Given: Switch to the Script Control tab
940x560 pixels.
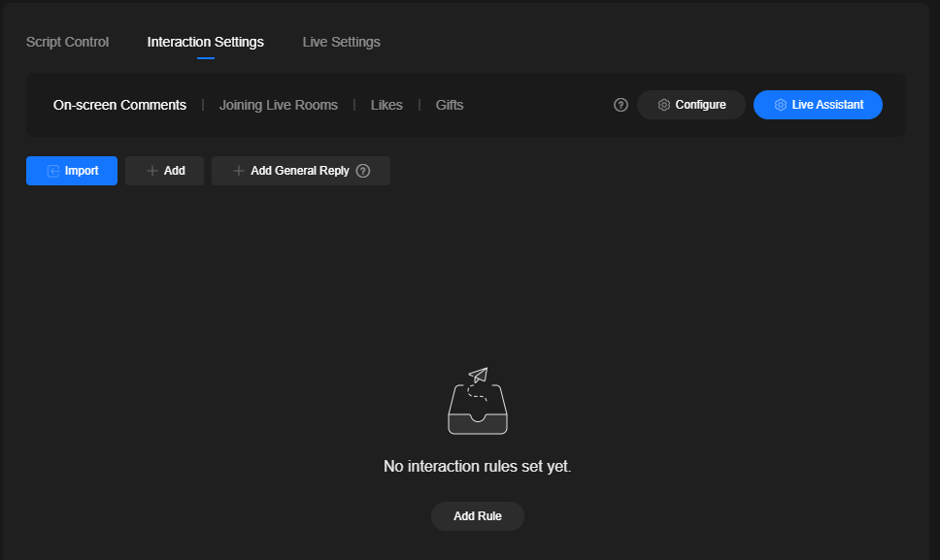Looking at the screenshot, I should (x=67, y=42).
